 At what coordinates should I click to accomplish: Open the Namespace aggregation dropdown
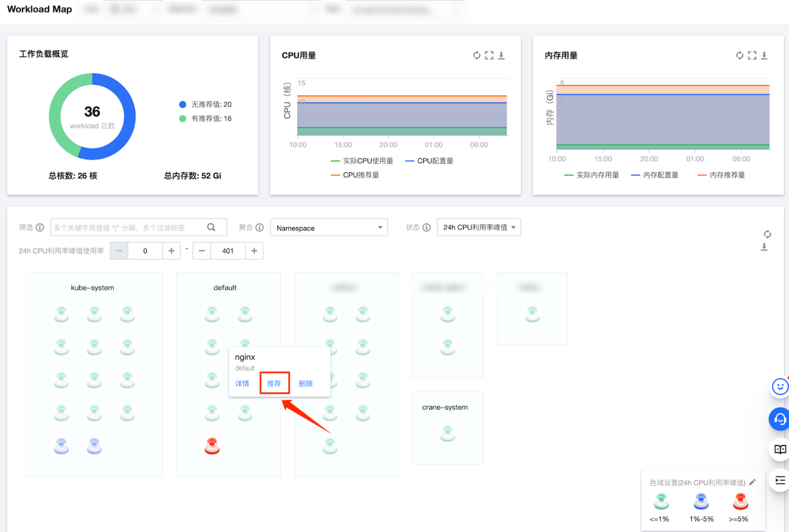click(329, 228)
